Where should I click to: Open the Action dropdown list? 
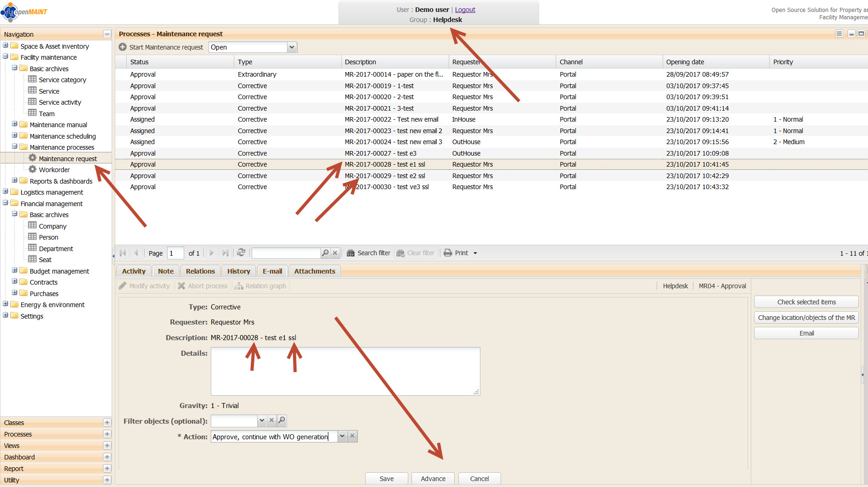point(342,437)
